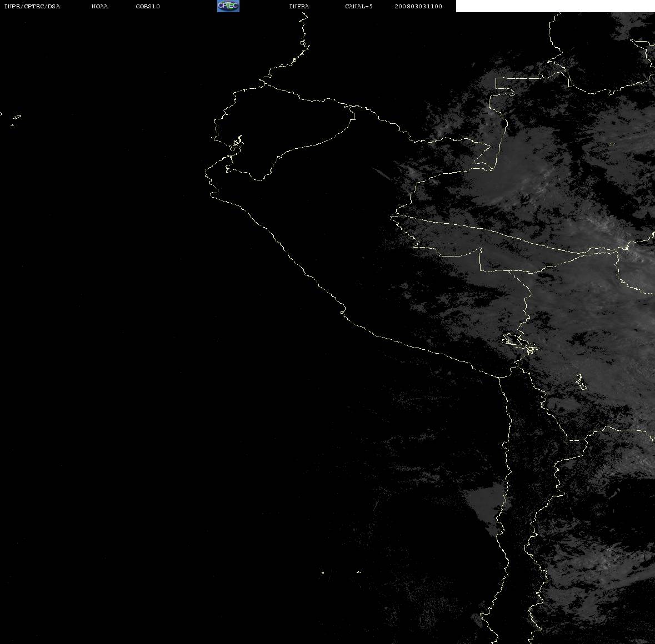Select the CANAL-5 channel label
Viewport: 655px width, 644px height.
tap(358, 6)
